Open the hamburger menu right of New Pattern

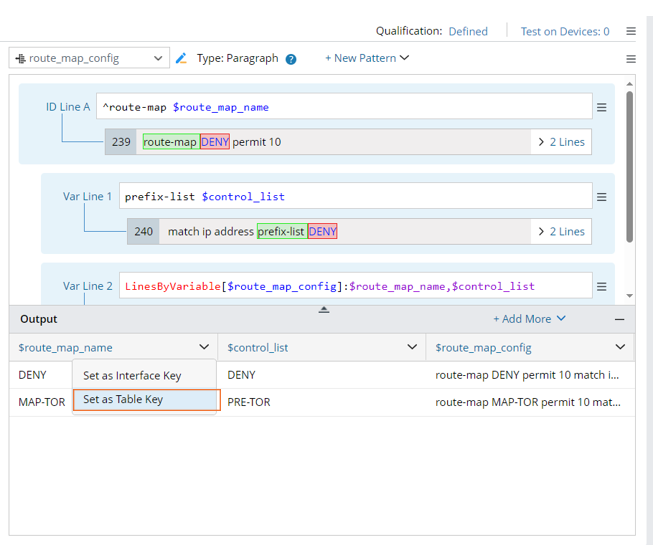pyautogui.click(x=631, y=59)
